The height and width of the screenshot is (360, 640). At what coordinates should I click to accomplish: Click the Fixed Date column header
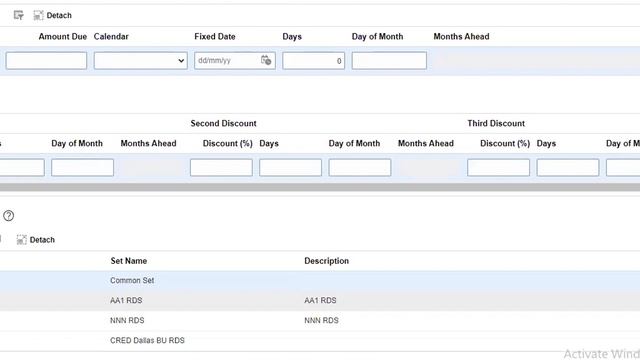pyautogui.click(x=215, y=36)
